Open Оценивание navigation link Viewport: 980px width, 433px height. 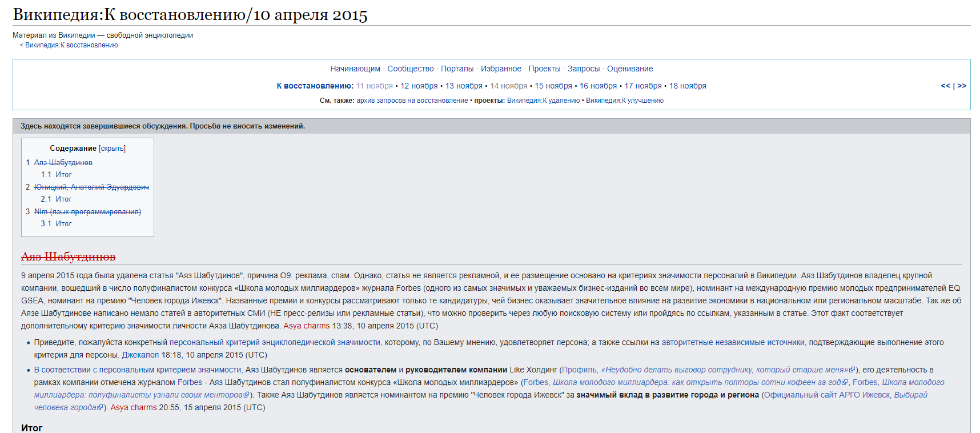(x=629, y=69)
